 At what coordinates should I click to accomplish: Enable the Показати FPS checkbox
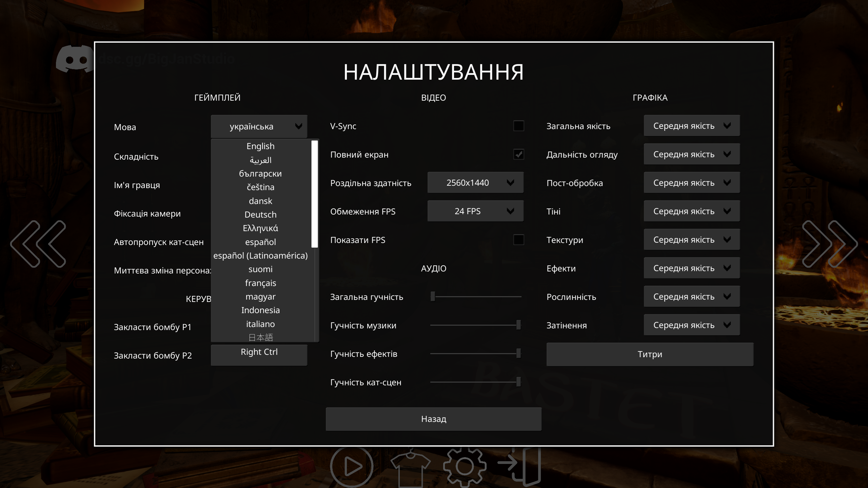click(518, 240)
